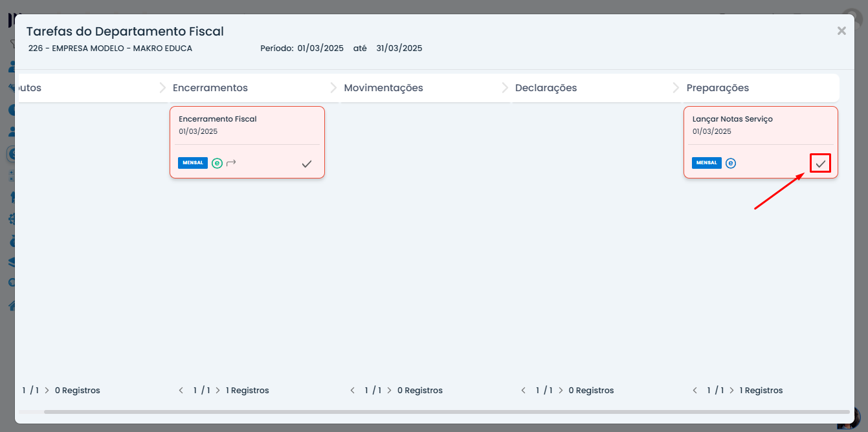Click green 'e' icon on Encerramento Fiscal card

point(217,163)
